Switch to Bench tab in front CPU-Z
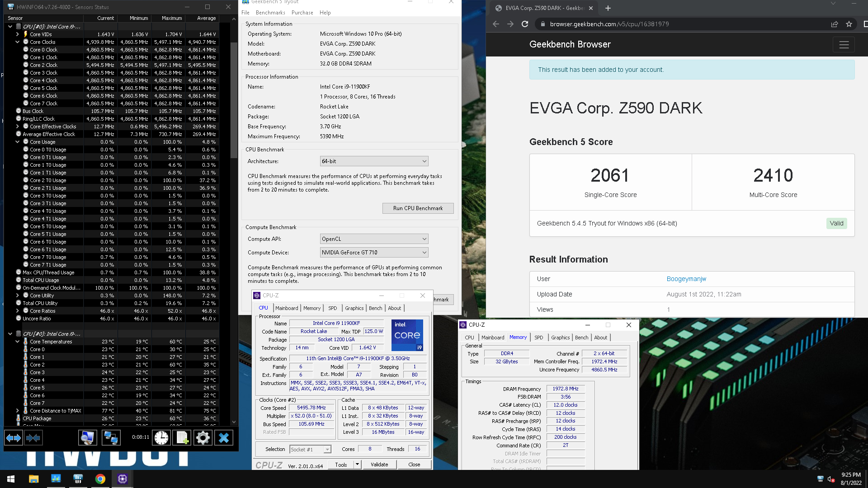 pos(375,308)
